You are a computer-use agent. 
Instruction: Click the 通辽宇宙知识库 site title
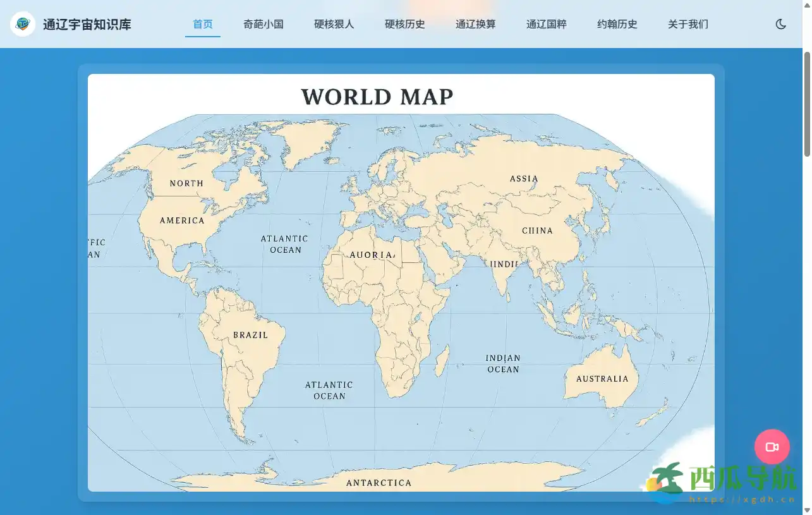pyautogui.click(x=87, y=25)
